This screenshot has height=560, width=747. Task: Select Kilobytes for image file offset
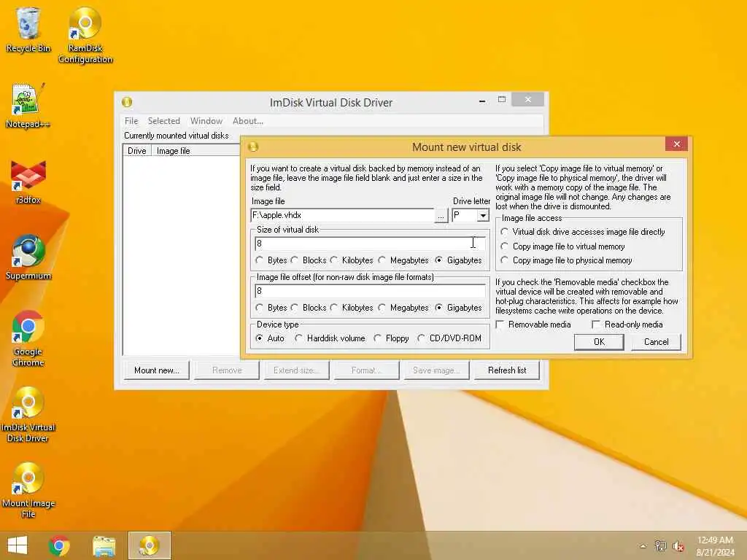(x=352, y=308)
